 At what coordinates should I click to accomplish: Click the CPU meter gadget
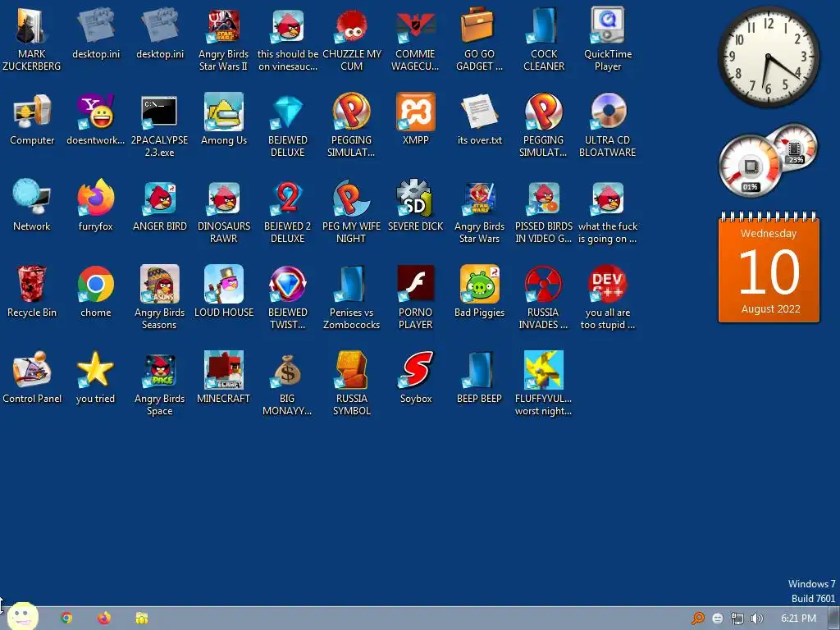[x=768, y=160]
